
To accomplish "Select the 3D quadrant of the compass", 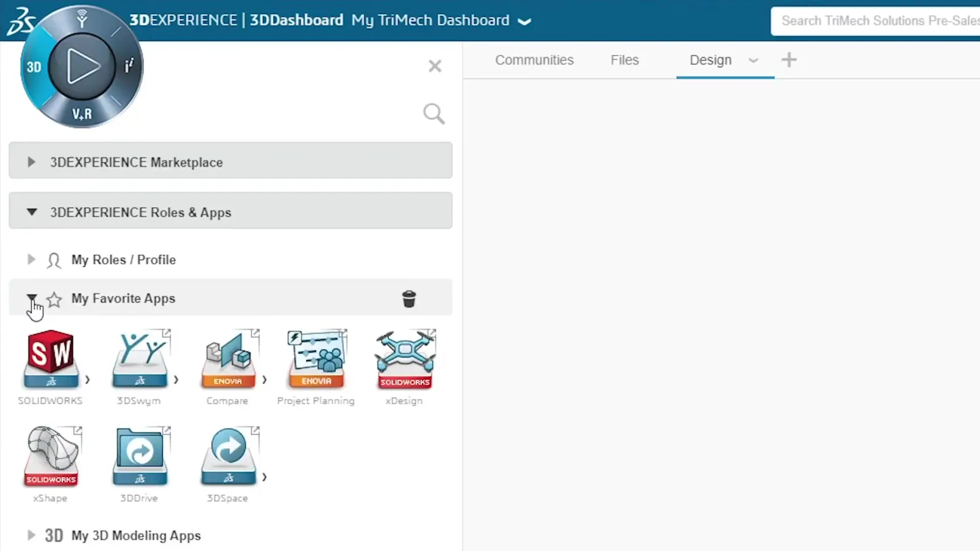I will coord(34,67).
